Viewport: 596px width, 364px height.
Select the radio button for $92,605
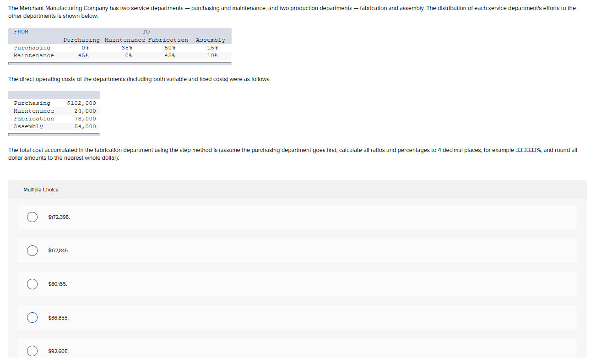click(32, 351)
